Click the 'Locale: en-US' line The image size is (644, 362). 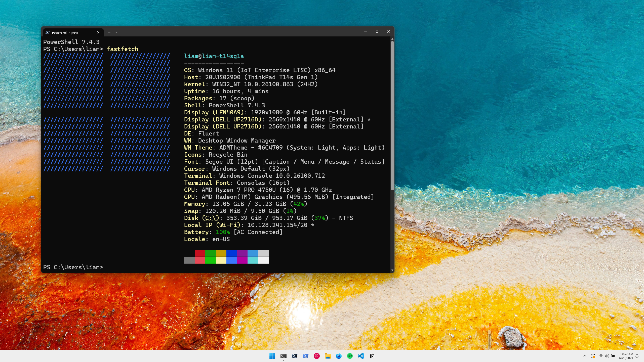tap(207, 239)
